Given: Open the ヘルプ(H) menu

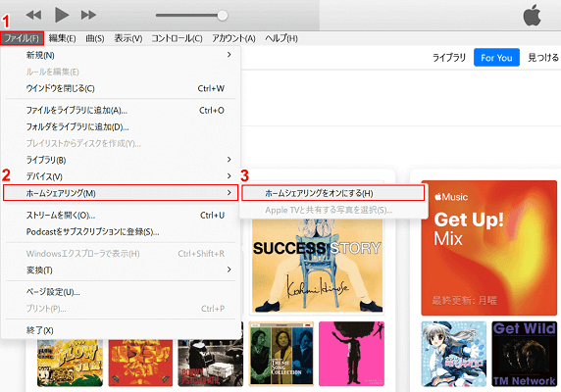Looking at the screenshot, I should 281,38.
